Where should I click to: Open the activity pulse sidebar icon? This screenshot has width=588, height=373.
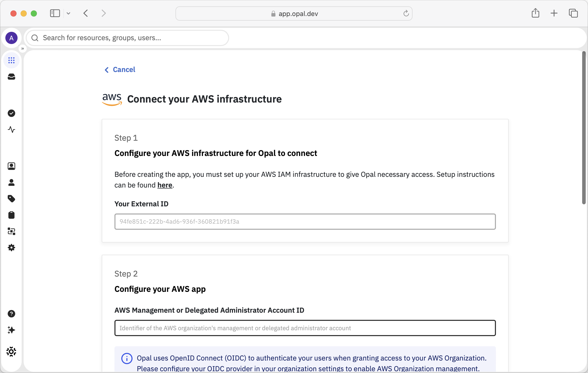(11, 130)
